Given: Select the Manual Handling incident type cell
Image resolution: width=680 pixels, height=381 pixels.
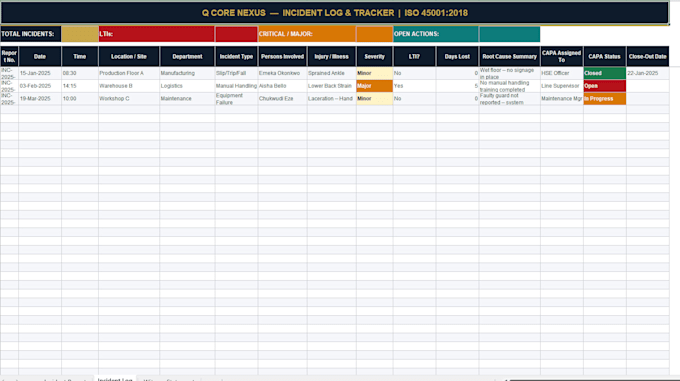Looking at the screenshot, I should click(236, 86).
